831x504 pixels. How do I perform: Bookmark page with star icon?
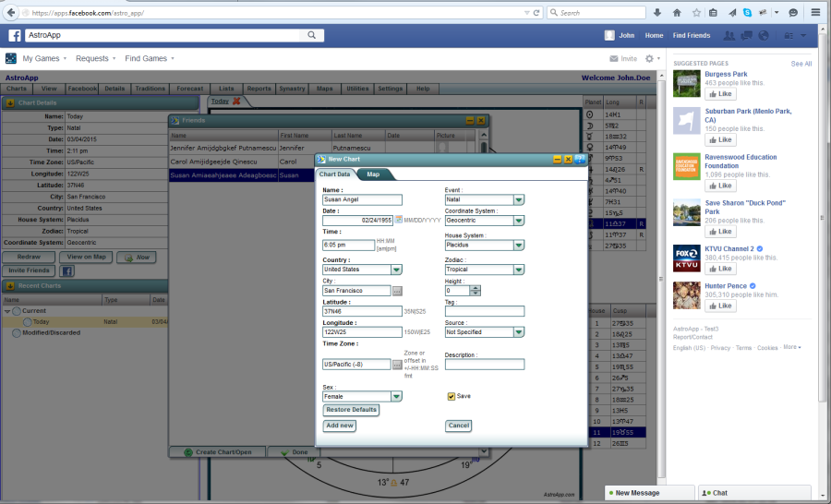pos(694,13)
